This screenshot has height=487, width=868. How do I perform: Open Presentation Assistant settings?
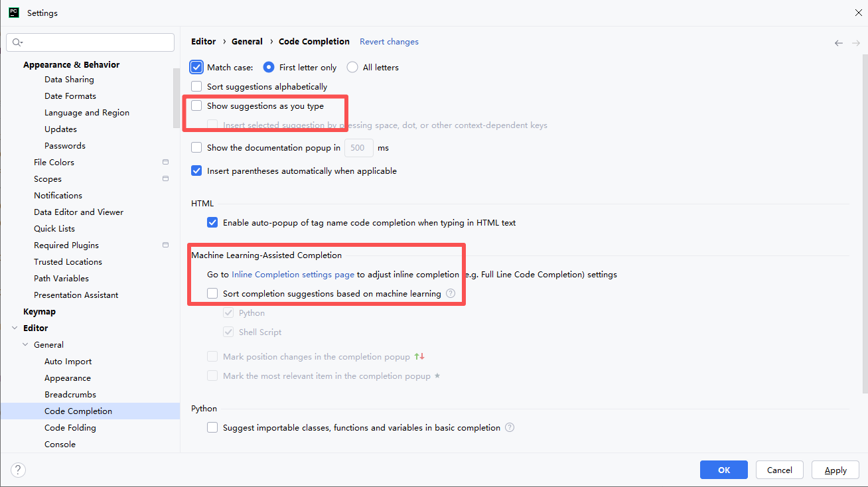click(76, 295)
